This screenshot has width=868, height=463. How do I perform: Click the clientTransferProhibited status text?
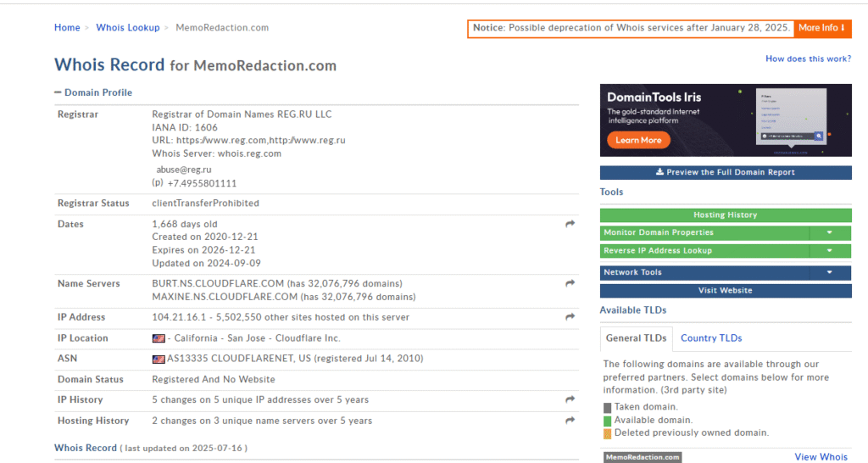coord(205,204)
